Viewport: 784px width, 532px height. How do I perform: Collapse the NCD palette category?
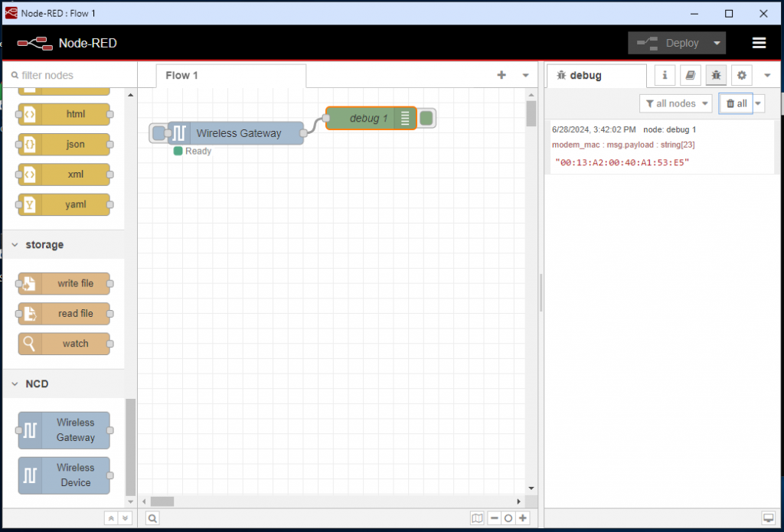(64, 383)
